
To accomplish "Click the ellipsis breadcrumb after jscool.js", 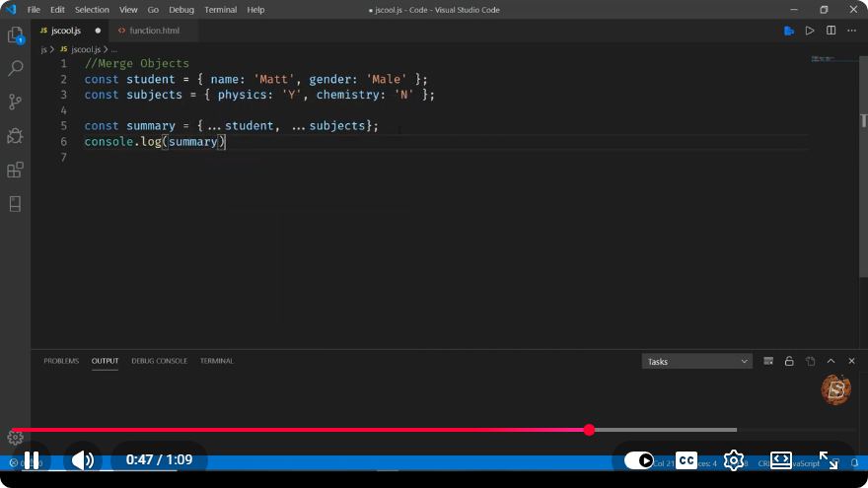I will [x=114, y=49].
